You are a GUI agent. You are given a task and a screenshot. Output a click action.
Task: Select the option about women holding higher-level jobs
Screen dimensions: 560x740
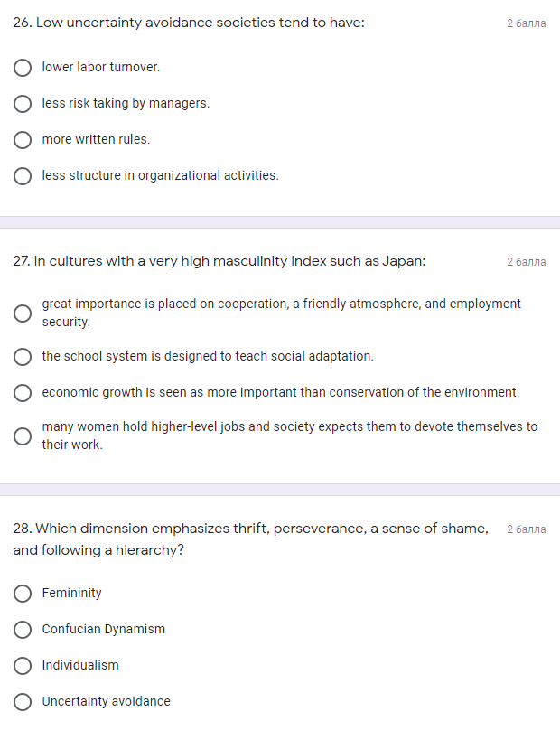[23, 436]
